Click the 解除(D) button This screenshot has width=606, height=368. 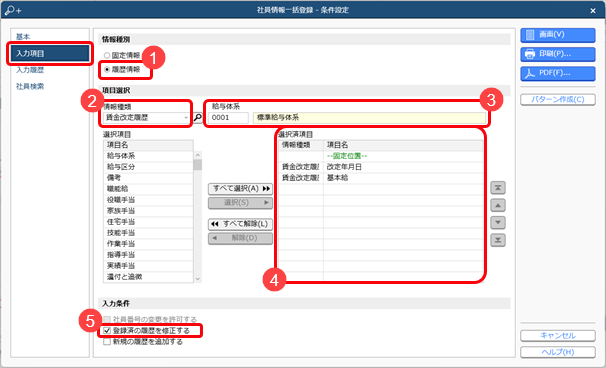[x=240, y=238]
